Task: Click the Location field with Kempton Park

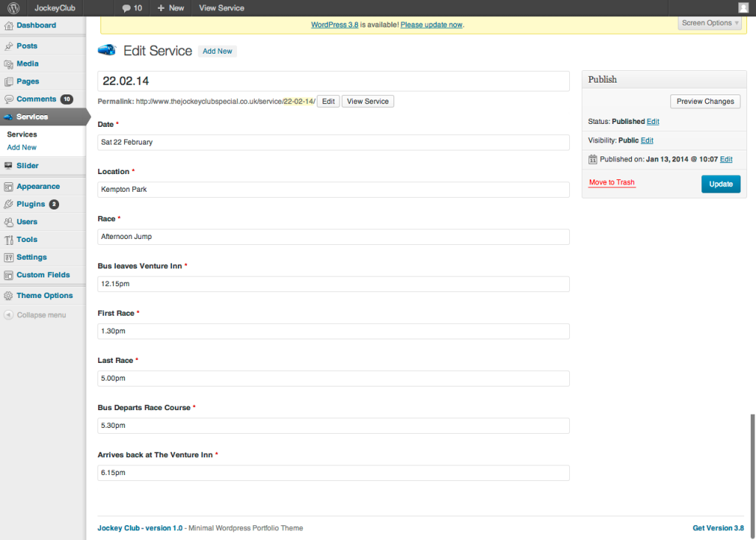Action: click(334, 190)
